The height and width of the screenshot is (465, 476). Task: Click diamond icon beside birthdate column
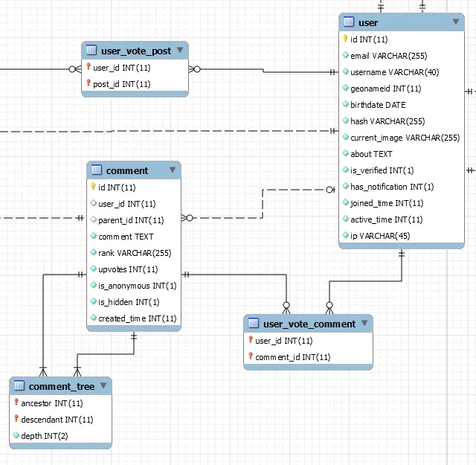click(345, 104)
